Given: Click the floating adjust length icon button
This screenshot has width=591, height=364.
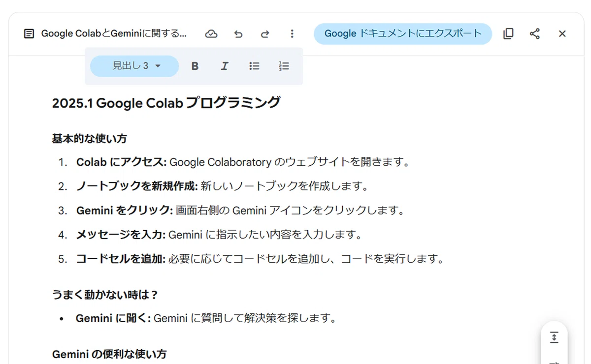Looking at the screenshot, I should 554,338.
